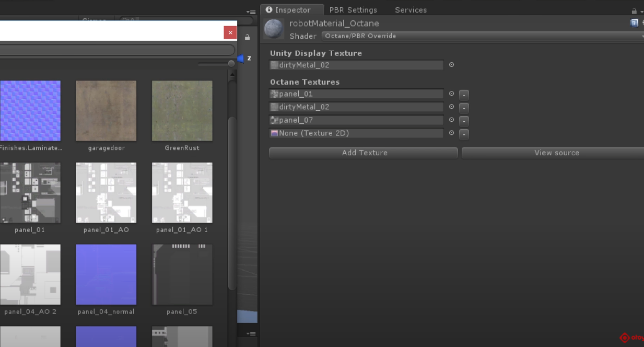The width and height of the screenshot is (644, 347).
Task: Click the panel_04_normal label text
Action: (x=106, y=312)
